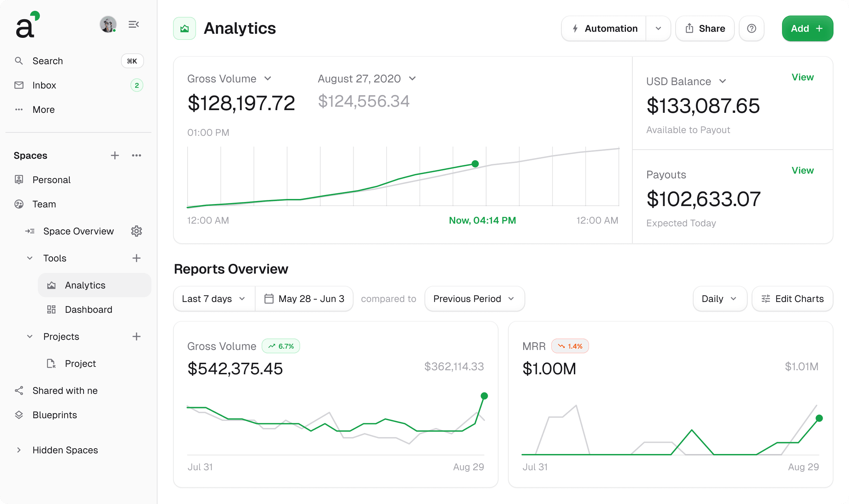Viewport: 849px width, 504px height.
Task: Add a new tool with the Tools plus icon
Action: (136, 258)
